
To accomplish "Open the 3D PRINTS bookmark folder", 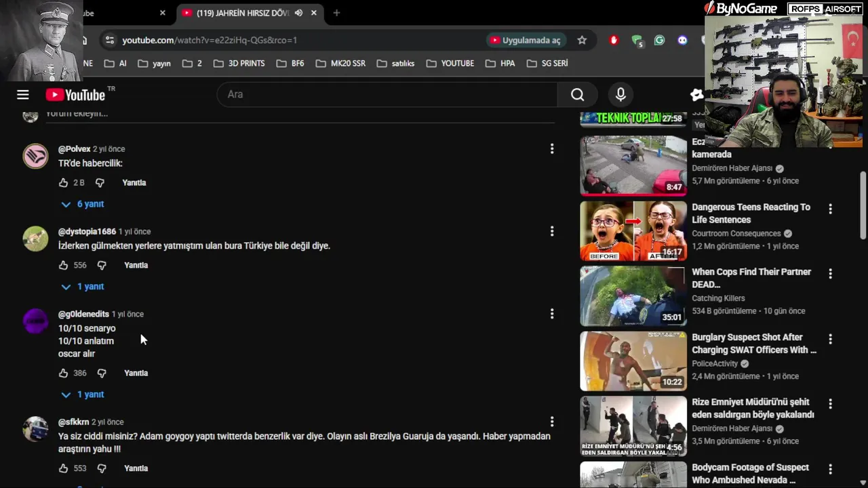I will point(239,63).
